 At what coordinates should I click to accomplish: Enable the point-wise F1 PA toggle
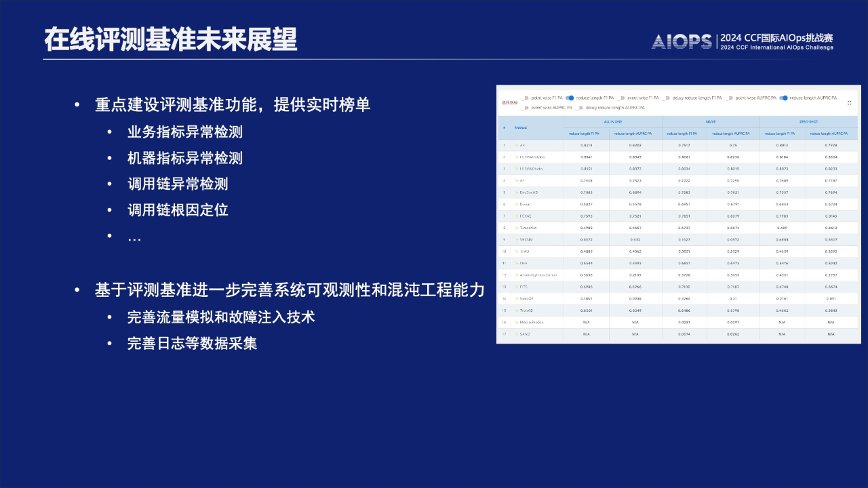pos(525,98)
